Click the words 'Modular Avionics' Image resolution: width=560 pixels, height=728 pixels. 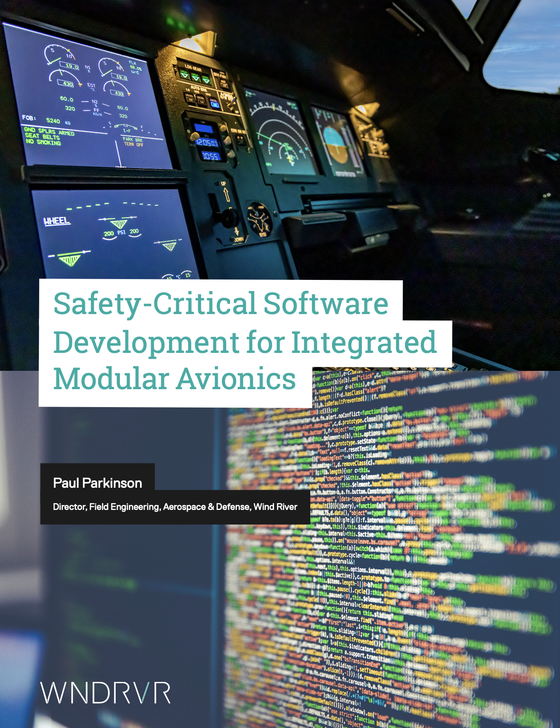[x=175, y=379]
